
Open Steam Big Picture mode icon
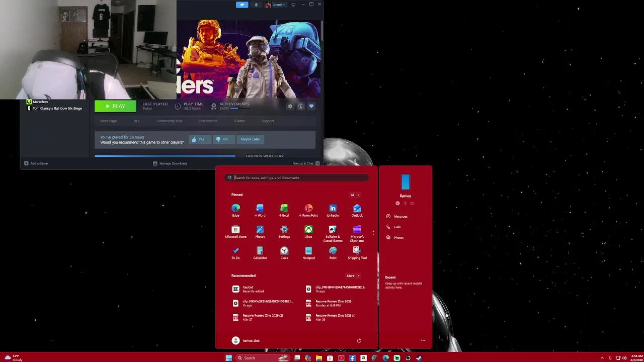pyautogui.click(x=293, y=5)
